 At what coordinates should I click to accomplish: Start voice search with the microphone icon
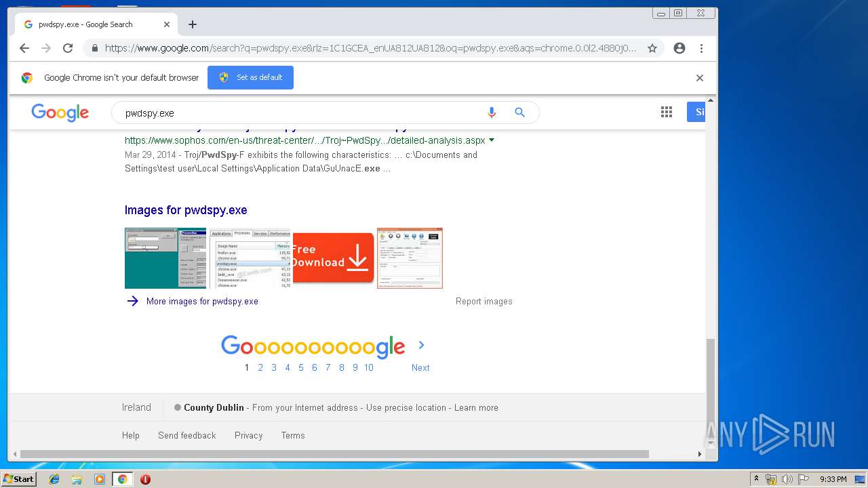492,113
